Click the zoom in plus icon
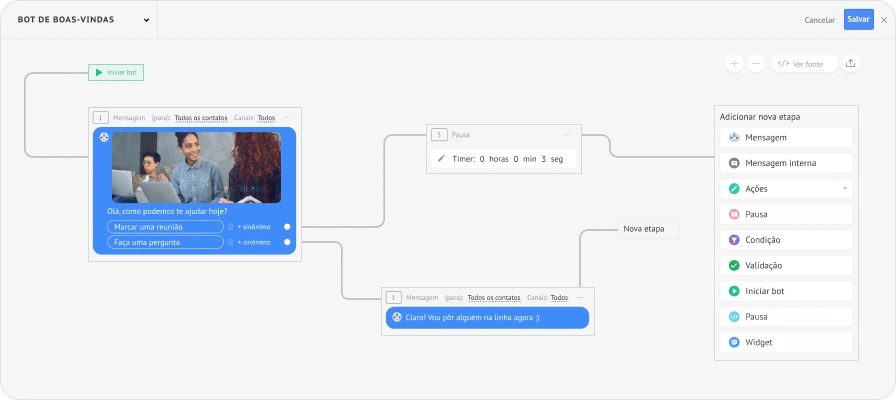Image resolution: width=896 pixels, height=400 pixels. (734, 63)
